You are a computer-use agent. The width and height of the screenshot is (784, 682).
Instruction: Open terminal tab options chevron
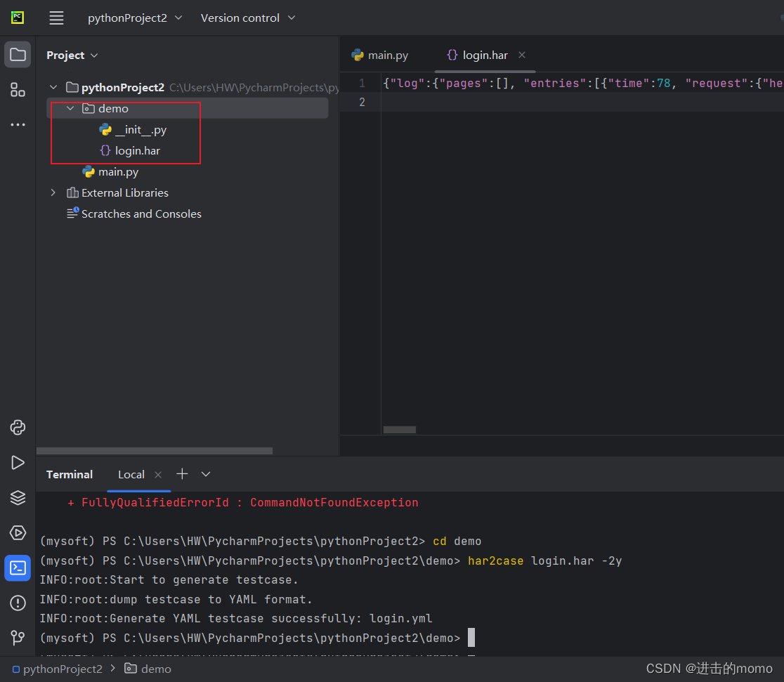205,474
